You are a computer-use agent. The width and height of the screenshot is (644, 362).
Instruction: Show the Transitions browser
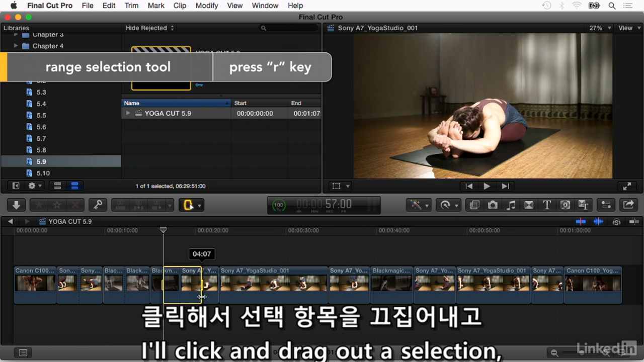pyautogui.click(x=529, y=205)
